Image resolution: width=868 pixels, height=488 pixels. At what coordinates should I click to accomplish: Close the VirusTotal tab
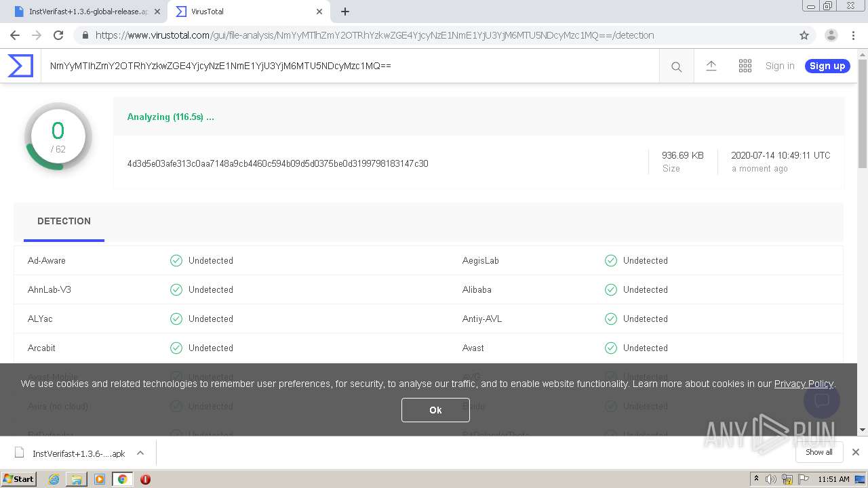point(319,12)
